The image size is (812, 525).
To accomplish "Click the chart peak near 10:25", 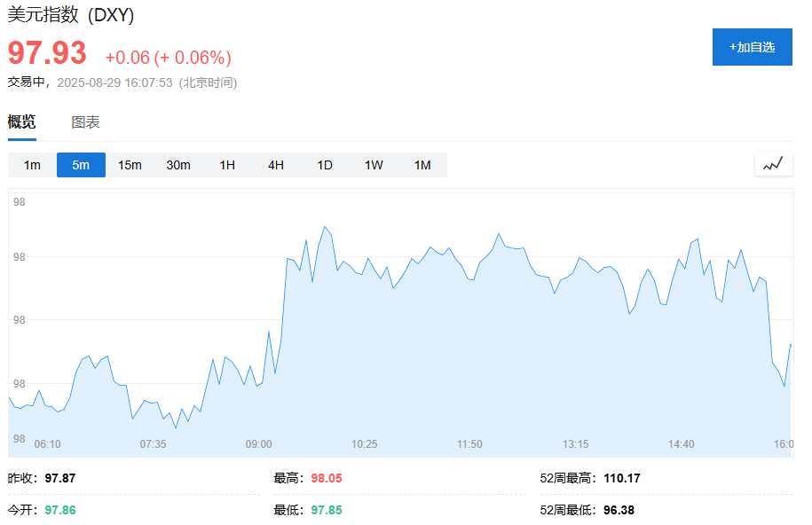I will pos(325,227).
